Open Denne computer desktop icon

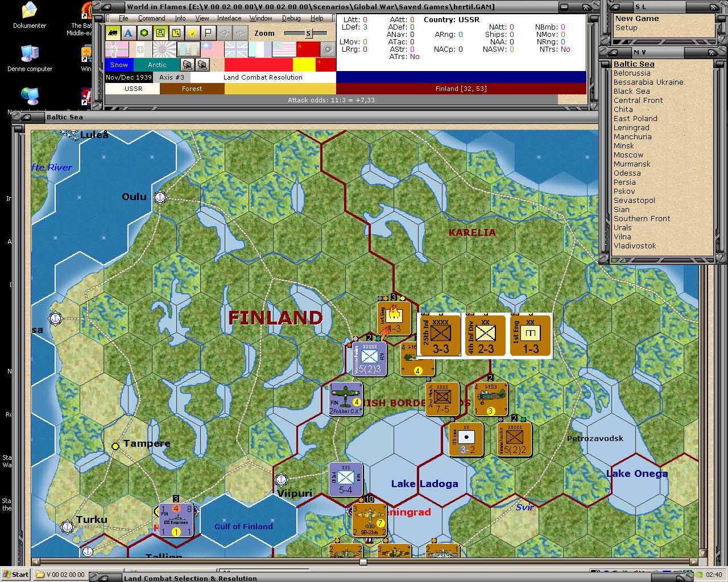pos(30,59)
